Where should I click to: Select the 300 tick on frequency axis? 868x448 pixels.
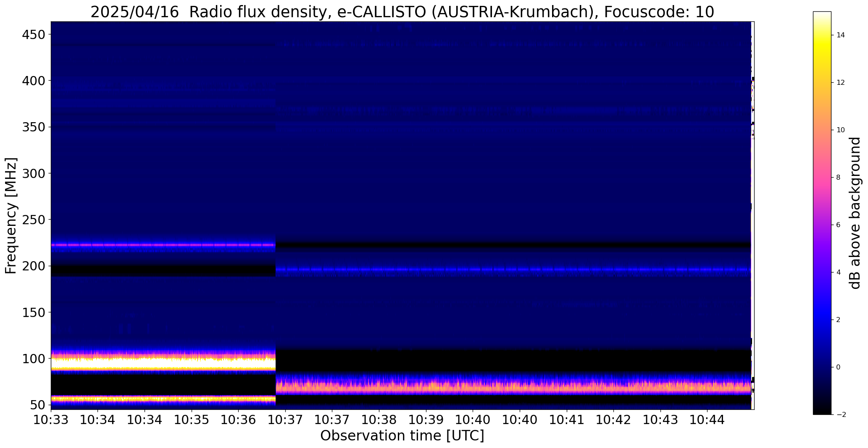pos(33,173)
